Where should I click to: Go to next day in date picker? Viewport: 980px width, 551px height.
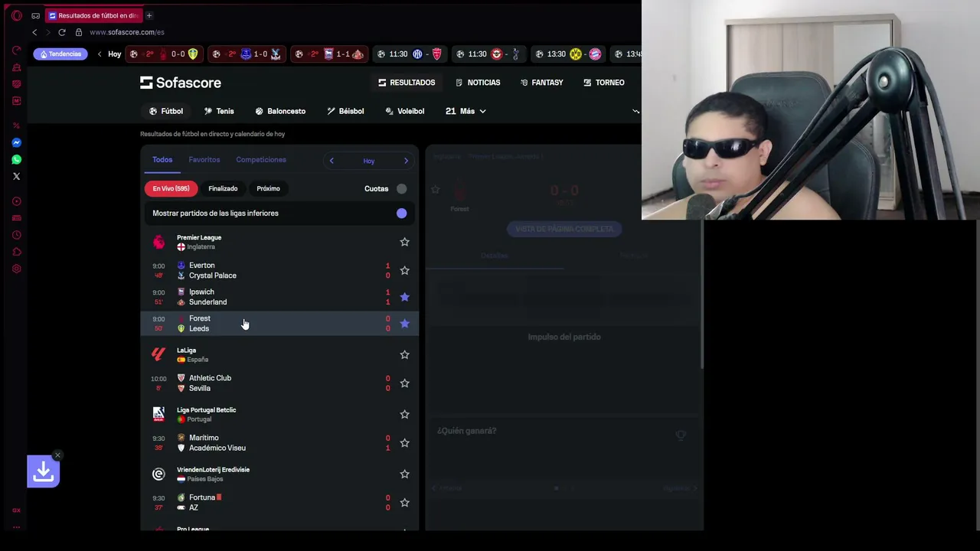coord(406,161)
